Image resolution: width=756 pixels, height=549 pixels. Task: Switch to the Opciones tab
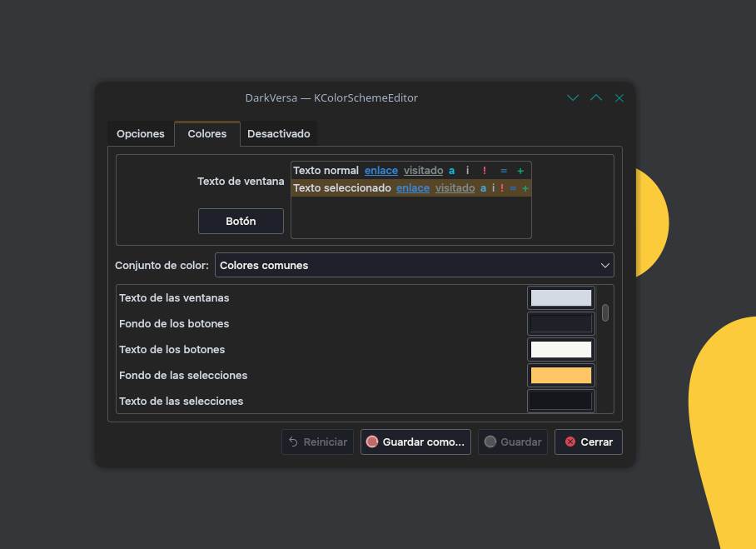click(x=141, y=133)
